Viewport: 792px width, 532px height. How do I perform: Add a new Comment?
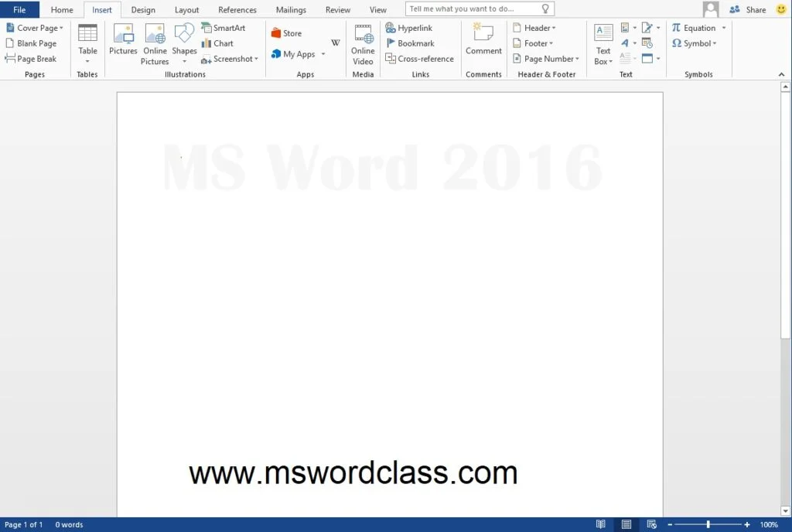pos(484,39)
